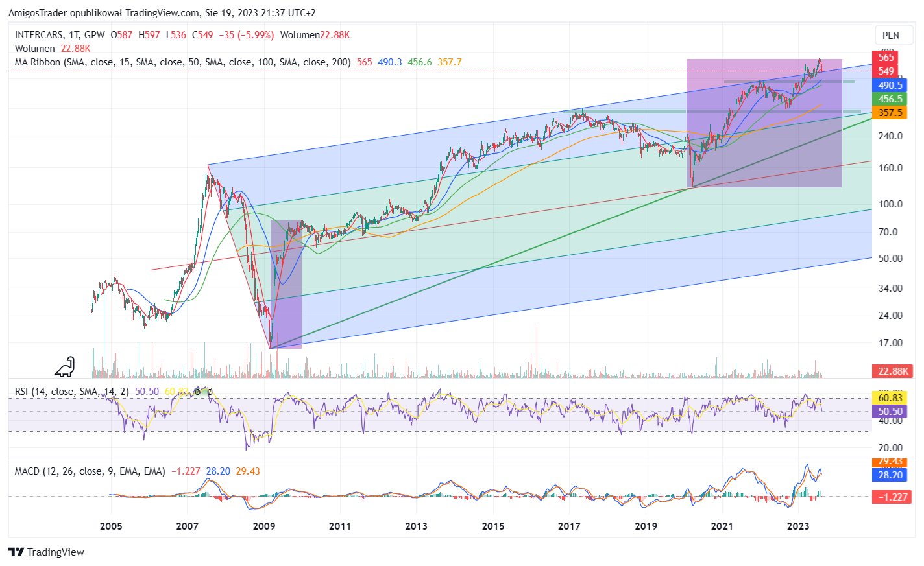Click the 70.0 price axis level
The image size is (924, 566).
click(888, 232)
